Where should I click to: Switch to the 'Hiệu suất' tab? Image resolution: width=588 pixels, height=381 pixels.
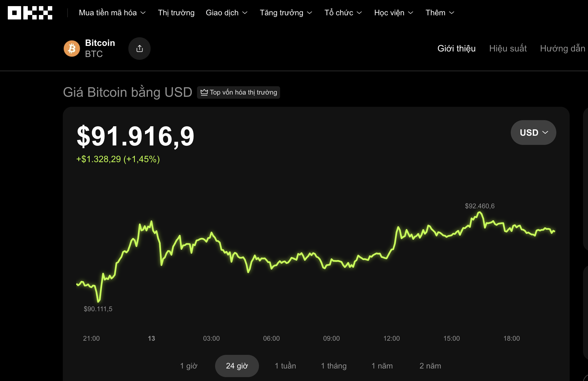[508, 48]
